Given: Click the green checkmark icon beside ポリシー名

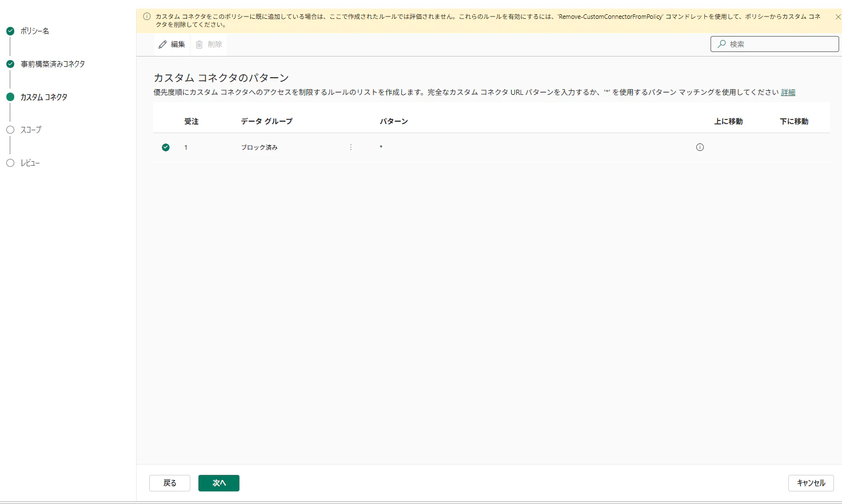Looking at the screenshot, I should pos(10,31).
